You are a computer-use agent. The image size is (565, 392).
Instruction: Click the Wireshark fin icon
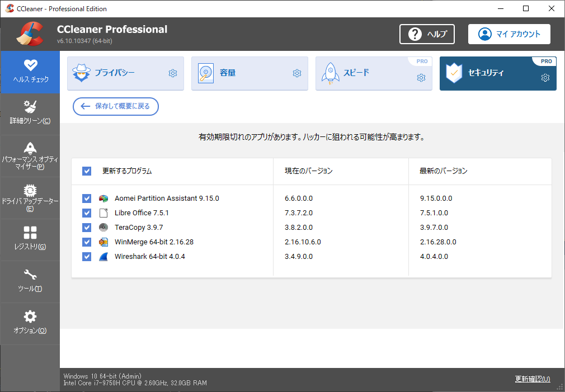[x=103, y=257]
